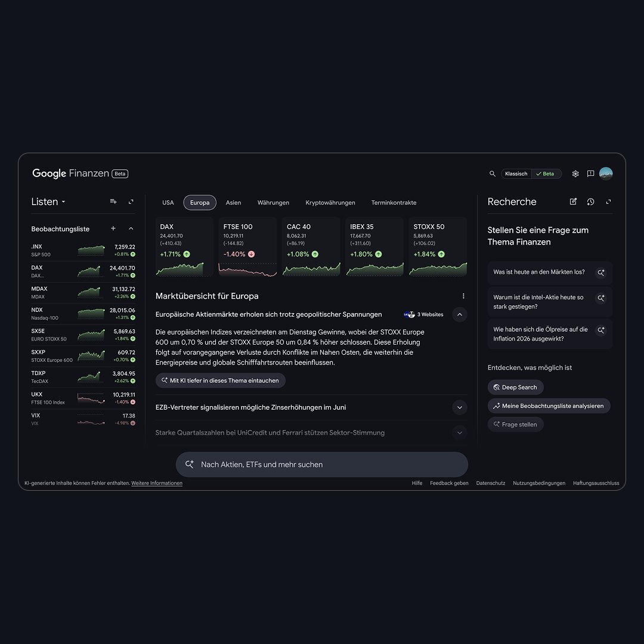
Task: Expand the EZB-Vertreter news item
Action: (460, 407)
